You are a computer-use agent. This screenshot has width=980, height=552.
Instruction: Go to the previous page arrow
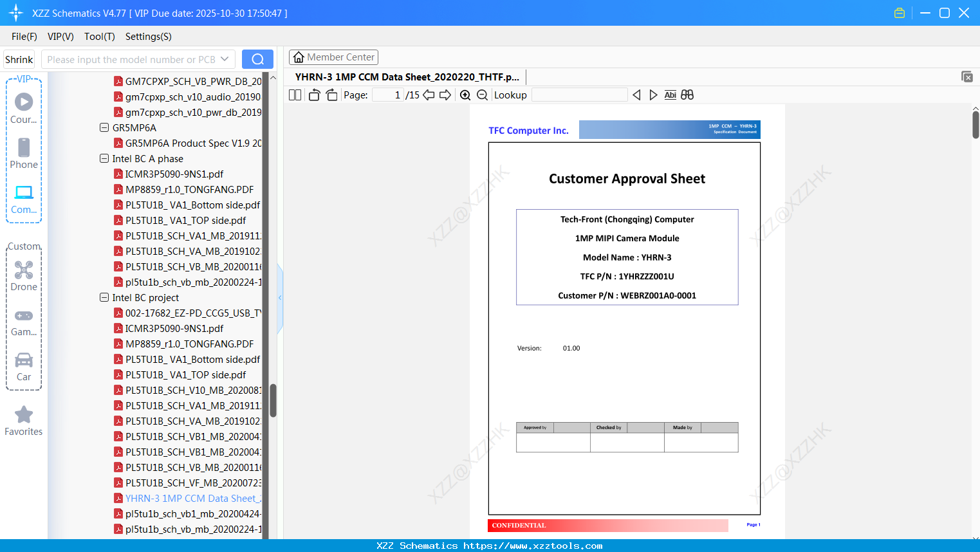(x=429, y=95)
